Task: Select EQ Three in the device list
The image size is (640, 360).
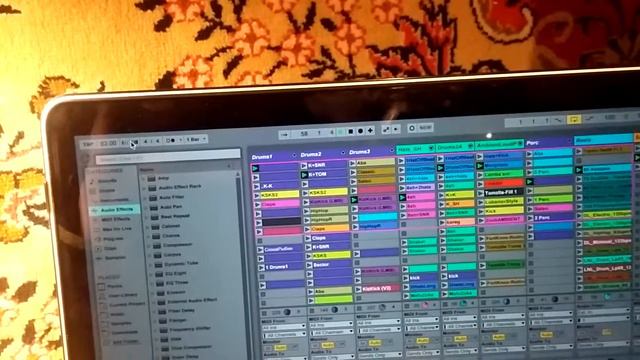Action: [177, 282]
